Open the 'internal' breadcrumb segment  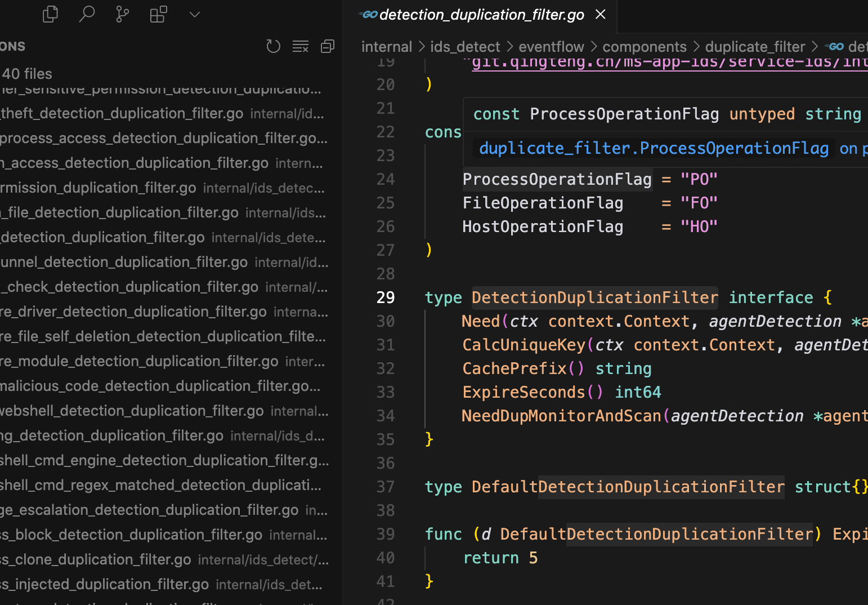click(386, 47)
